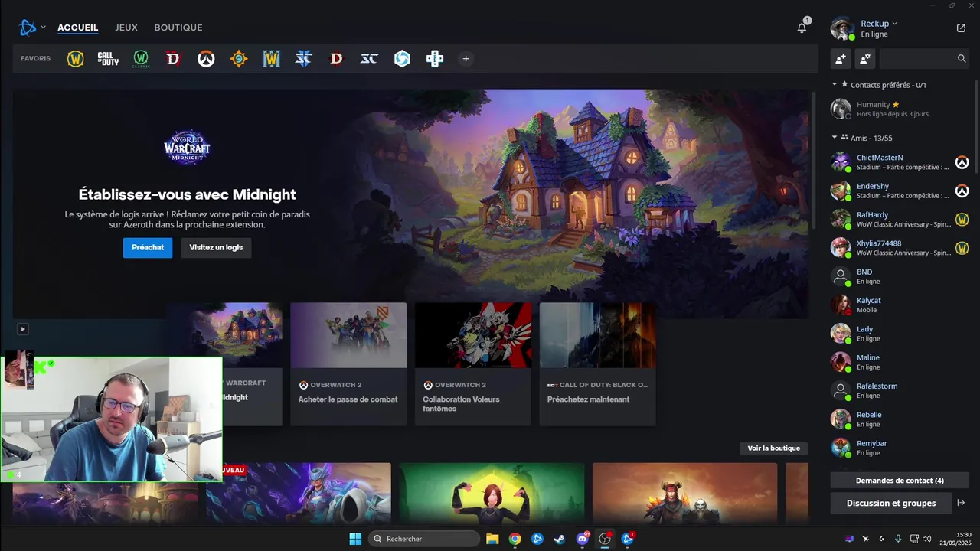Viewport: 980px width, 551px height.
Task: Open Discord from the Windows taskbar
Action: [583, 539]
